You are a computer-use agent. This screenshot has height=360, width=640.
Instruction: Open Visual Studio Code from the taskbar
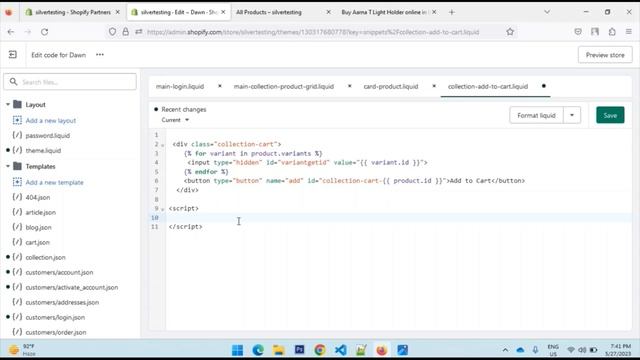(340, 350)
